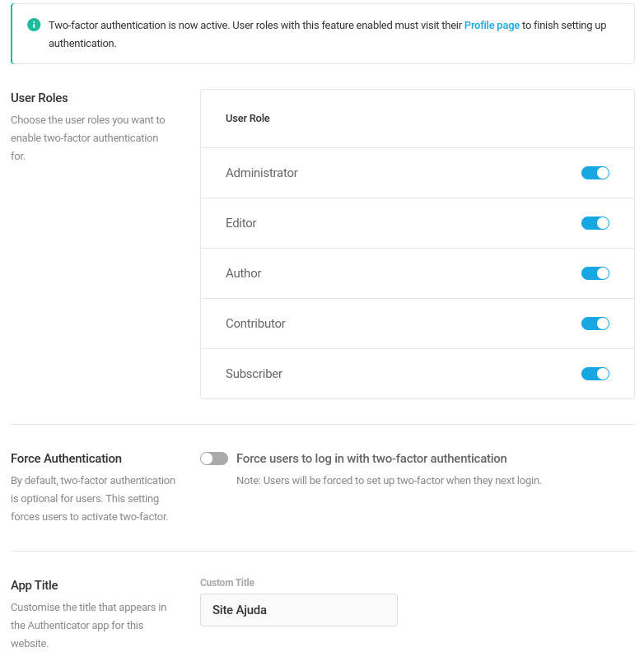The image size is (644, 652).
Task: Click the App Title section heading
Action: (x=34, y=585)
